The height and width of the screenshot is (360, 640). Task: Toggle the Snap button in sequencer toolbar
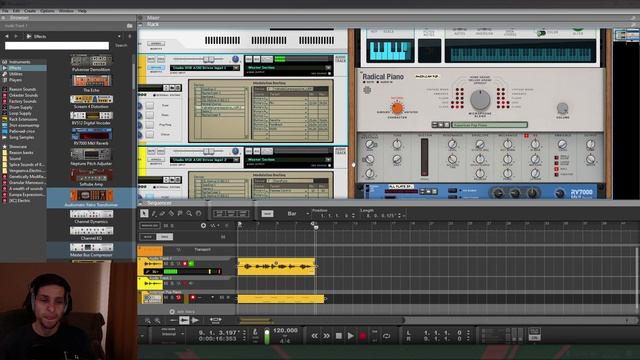tap(267, 213)
